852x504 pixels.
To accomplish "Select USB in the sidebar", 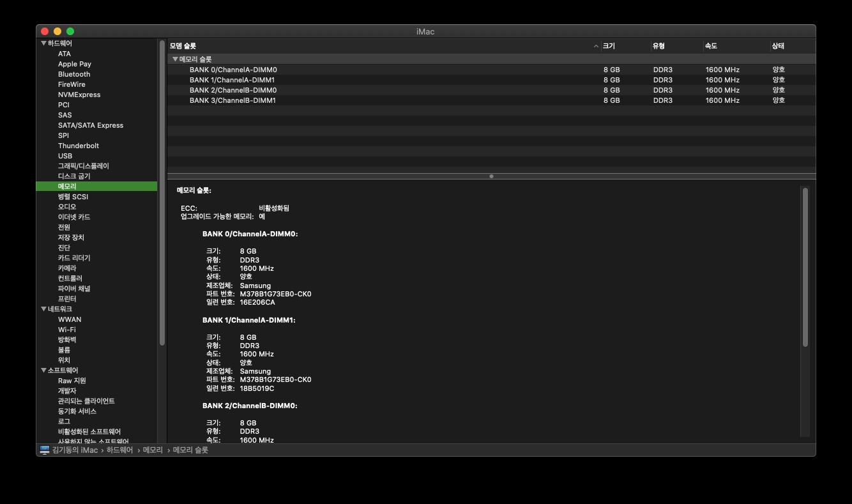I will (65, 156).
